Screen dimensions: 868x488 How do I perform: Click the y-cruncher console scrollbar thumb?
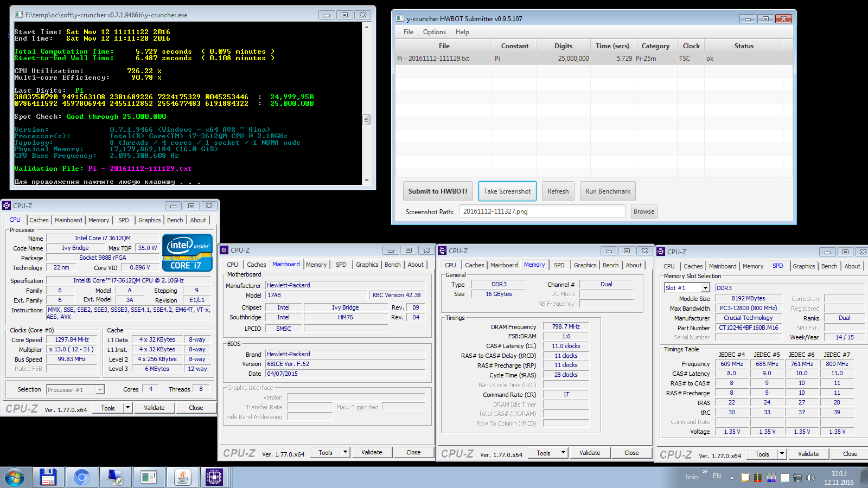click(x=366, y=120)
